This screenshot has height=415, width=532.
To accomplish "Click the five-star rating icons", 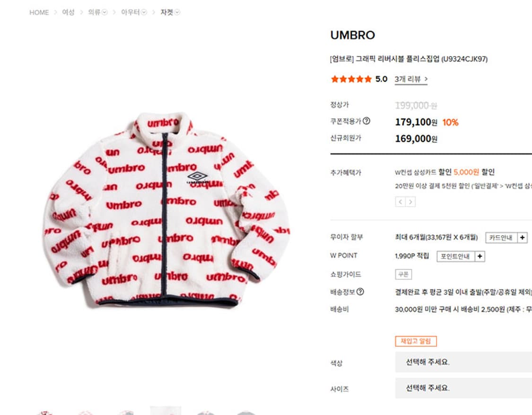I will [x=351, y=79].
